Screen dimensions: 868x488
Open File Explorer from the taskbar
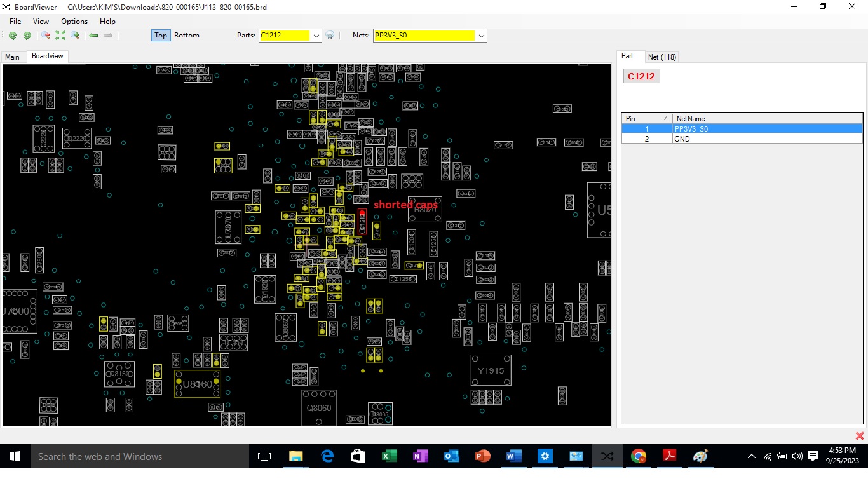(x=296, y=456)
